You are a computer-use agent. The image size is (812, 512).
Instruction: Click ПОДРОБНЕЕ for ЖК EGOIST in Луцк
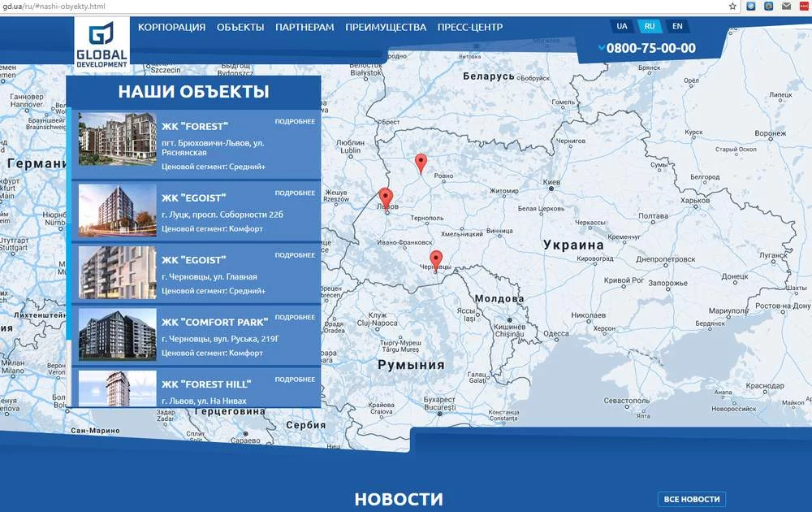(295, 193)
